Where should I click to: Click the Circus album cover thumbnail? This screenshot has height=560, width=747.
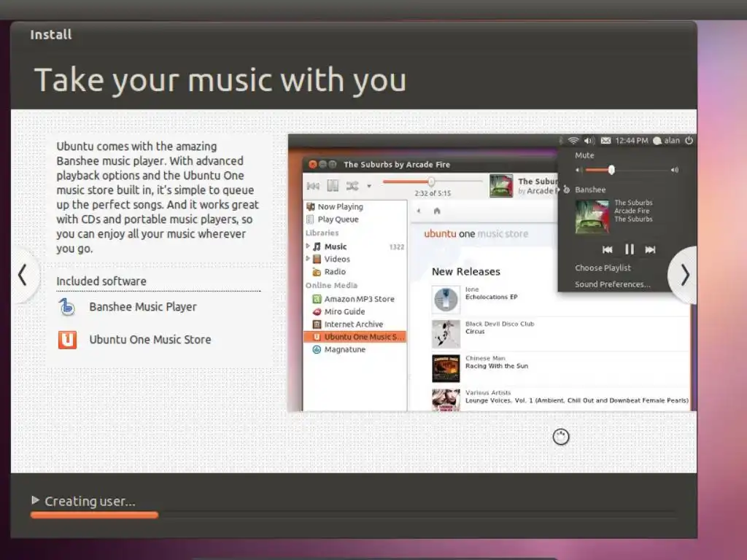pyautogui.click(x=446, y=334)
